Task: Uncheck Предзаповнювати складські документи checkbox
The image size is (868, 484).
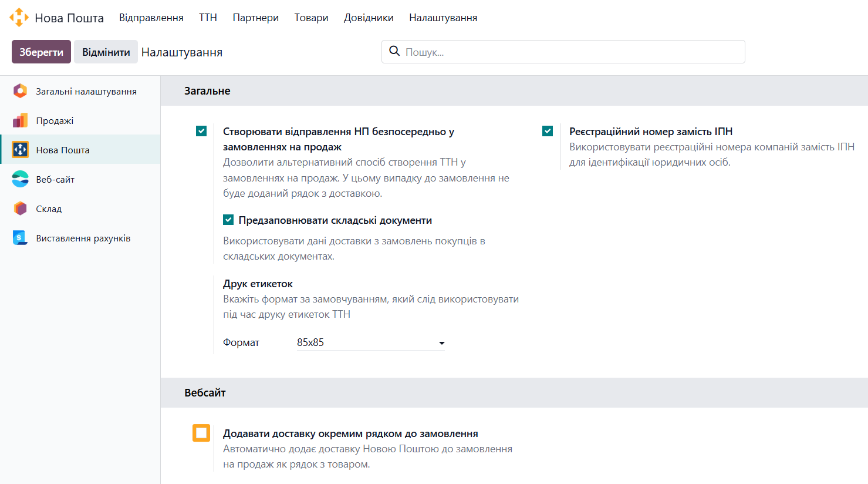Action: coord(228,220)
